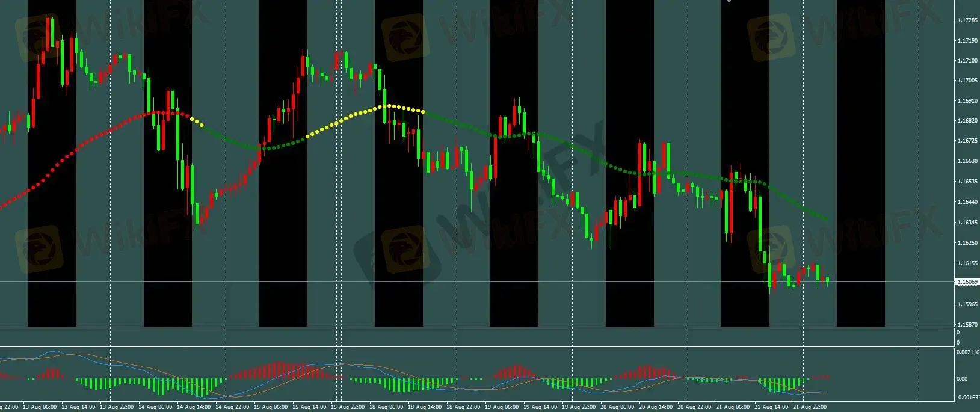The width and height of the screenshot is (980, 412).
Task: Click the oscillator 0.00 level label
Action: pyautogui.click(x=961, y=379)
